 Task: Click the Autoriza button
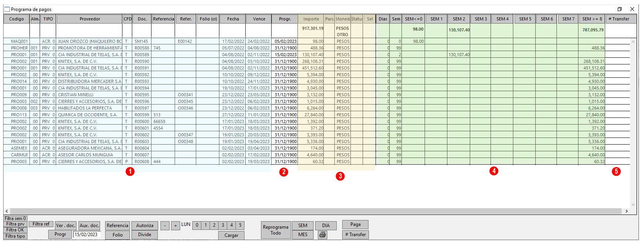click(144, 226)
